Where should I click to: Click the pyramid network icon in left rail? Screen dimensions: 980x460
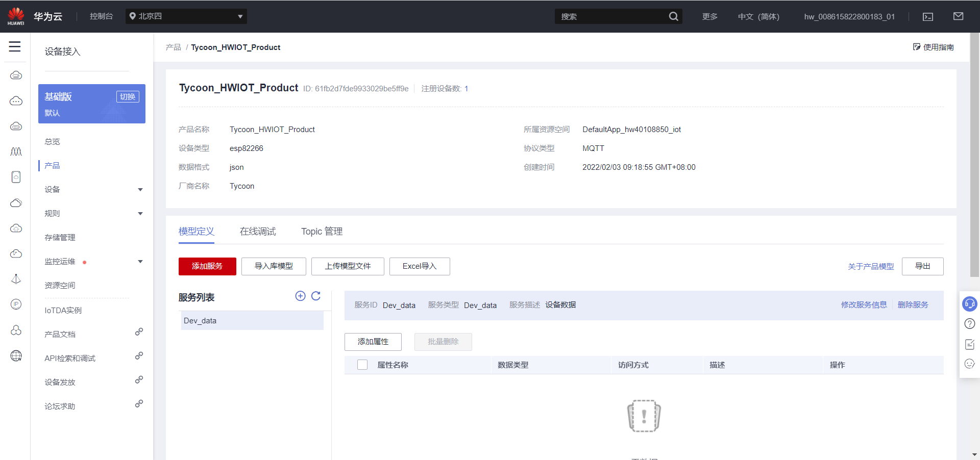tap(16, 279)
